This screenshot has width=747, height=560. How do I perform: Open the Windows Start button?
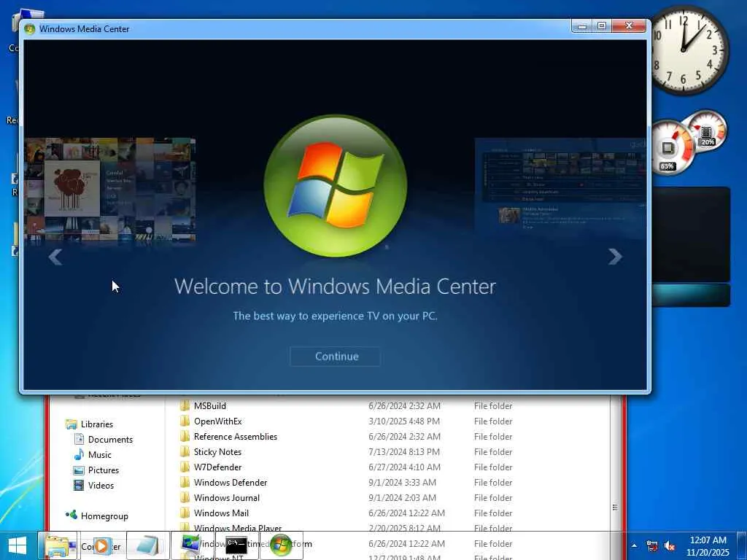point(18,545)
